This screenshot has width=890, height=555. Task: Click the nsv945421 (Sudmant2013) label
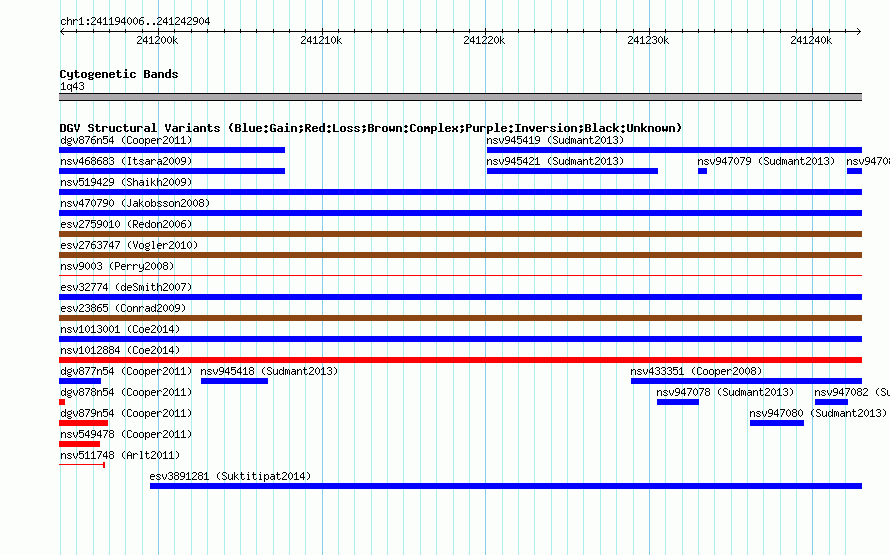[x=555, y=161]
